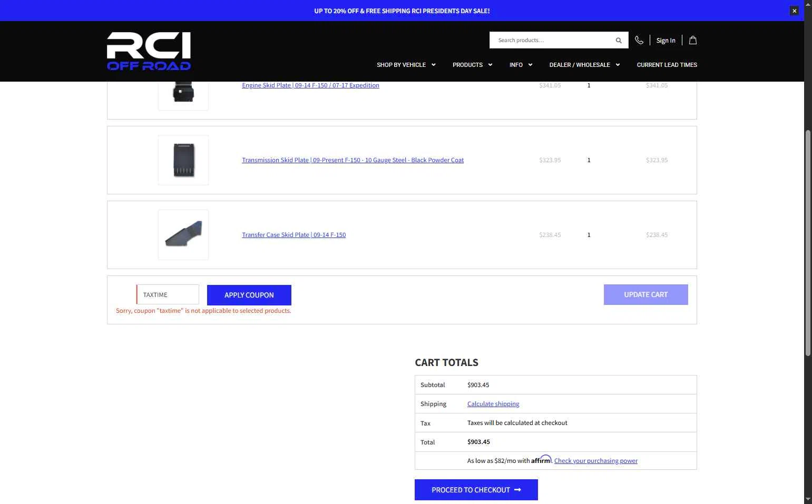The height and width of the screenshot is (504, 812).
Task: Click the coupon not applicable error message
Action: point(203,311)
